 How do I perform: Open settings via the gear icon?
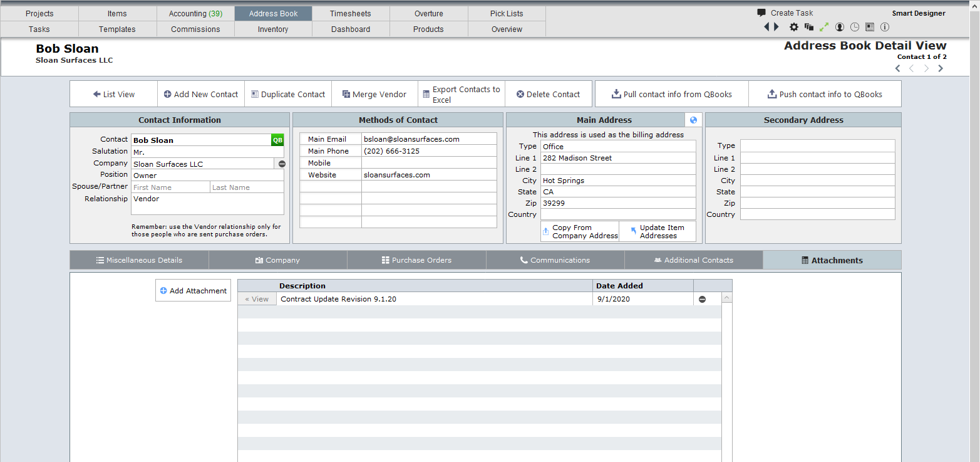[794, 27]
